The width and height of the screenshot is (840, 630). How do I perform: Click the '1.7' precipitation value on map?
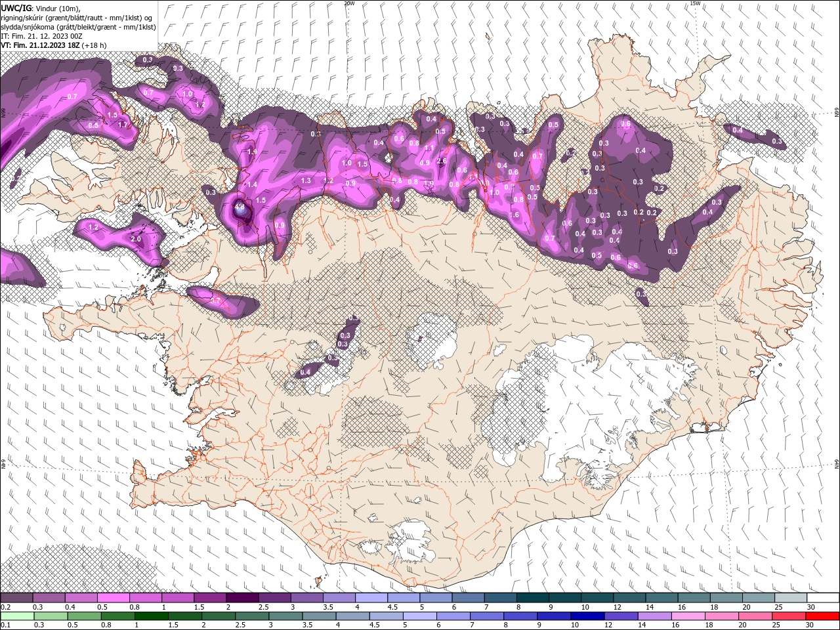pos(122,125)
